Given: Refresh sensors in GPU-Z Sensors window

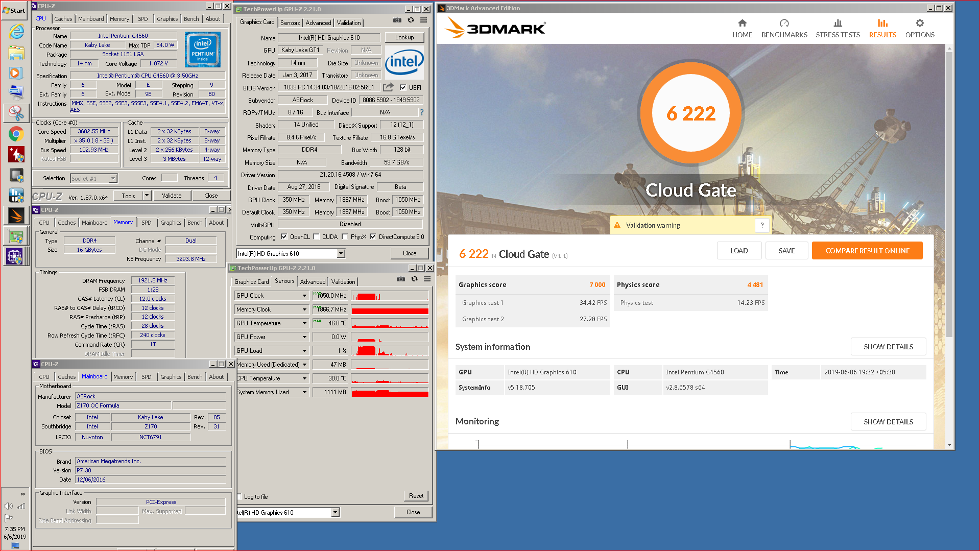Looking at the screenshot, I should point(414,279).
